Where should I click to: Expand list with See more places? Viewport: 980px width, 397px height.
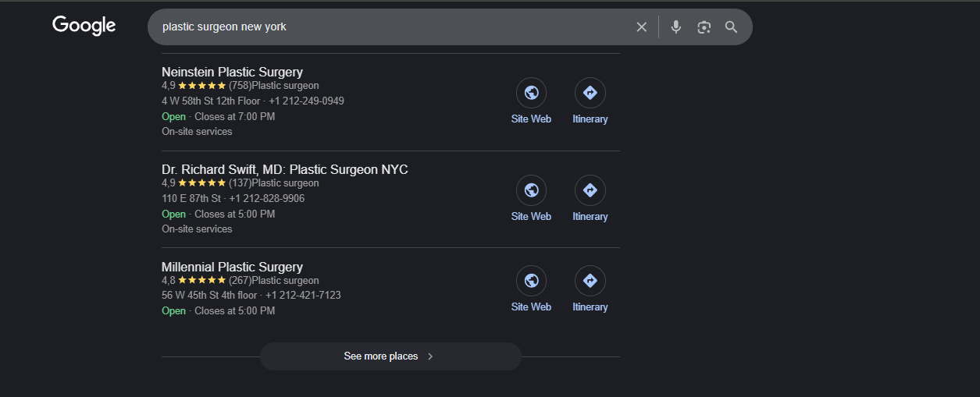click(381, 356)
